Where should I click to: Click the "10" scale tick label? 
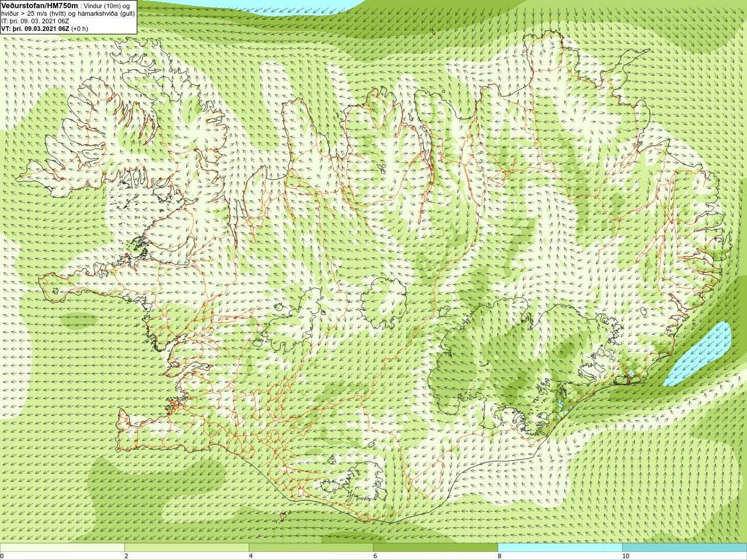[625, 556]
